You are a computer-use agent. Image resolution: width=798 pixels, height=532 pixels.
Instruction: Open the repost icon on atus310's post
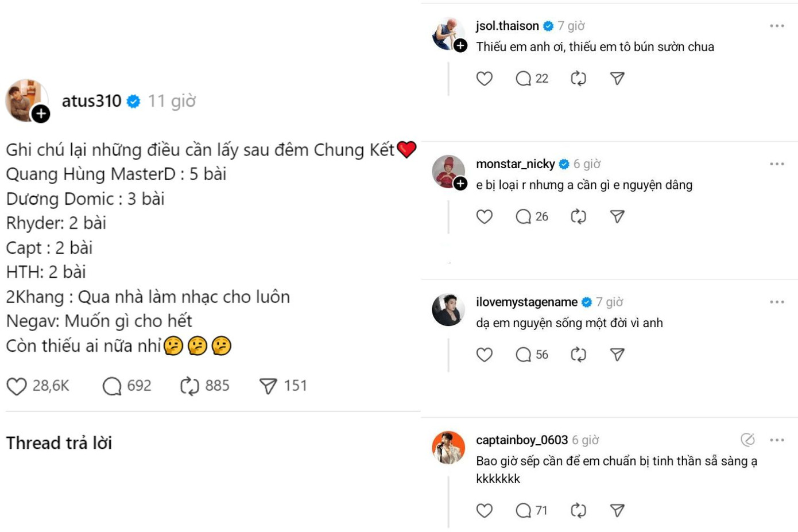click(x=191, y=386)
